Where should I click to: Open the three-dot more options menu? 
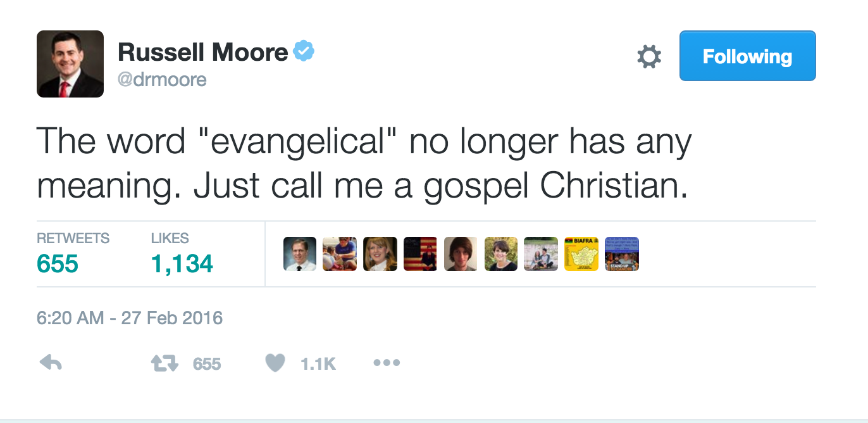pyautogui.click(x=387, y=363)
